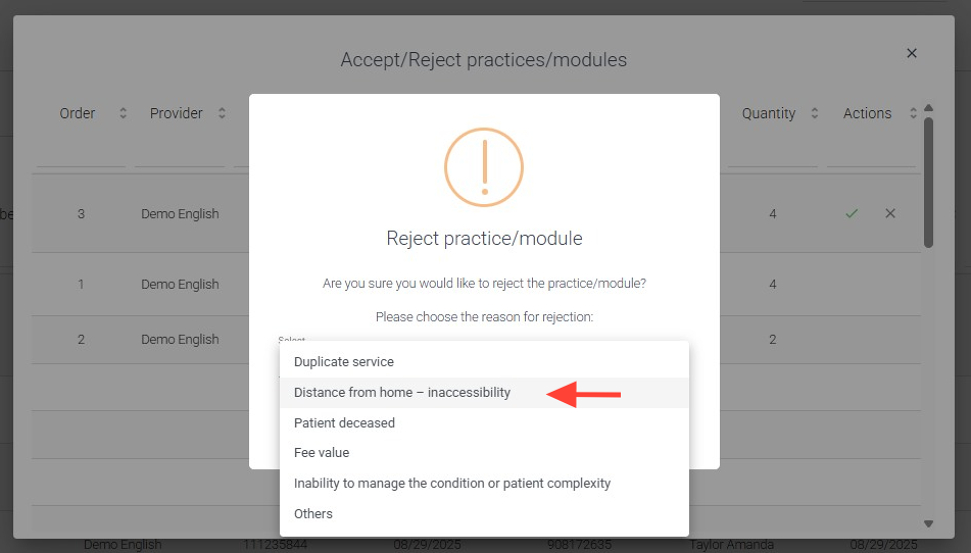This screenshot has height=553, width=971.
Task: Pick Patient deceased from the list
Action: click(x=344, y=423)
